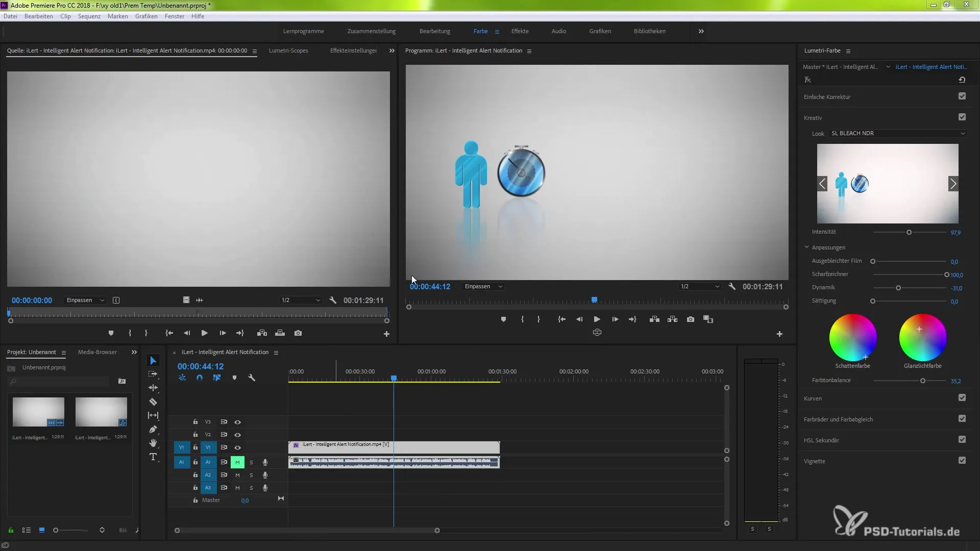980x551 pixels.
Task: Open Program monitor settings wrench
Action: click(732, 287)
